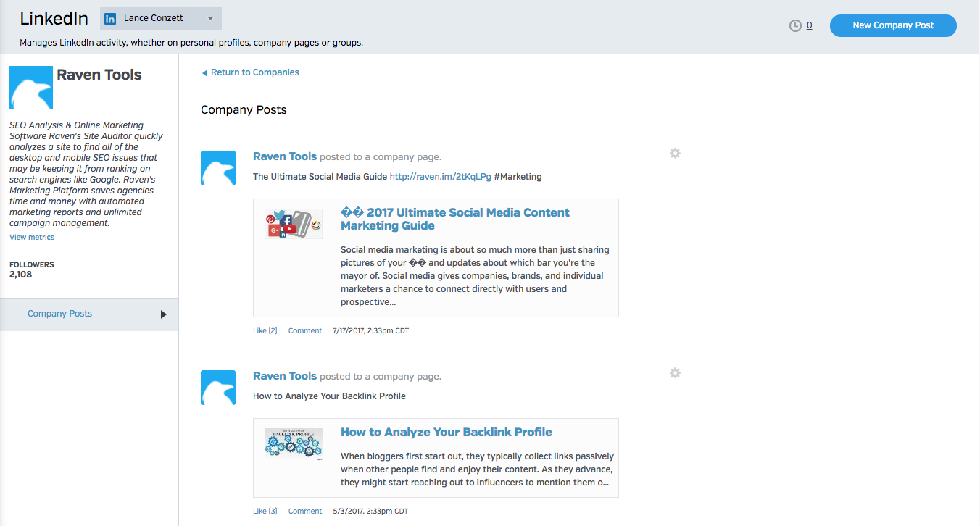Like the Ultimate Social Media Guide post

point(265,331)
